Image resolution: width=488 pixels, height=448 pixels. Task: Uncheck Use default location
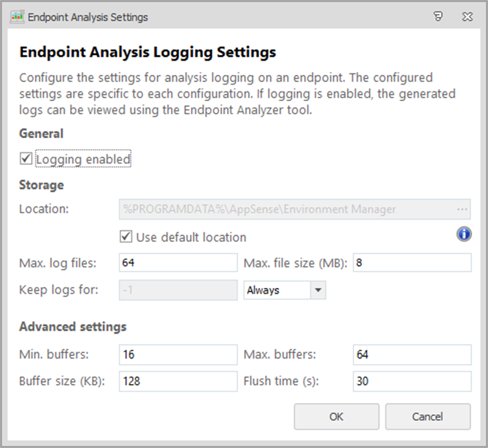click(x=127, y=237)
